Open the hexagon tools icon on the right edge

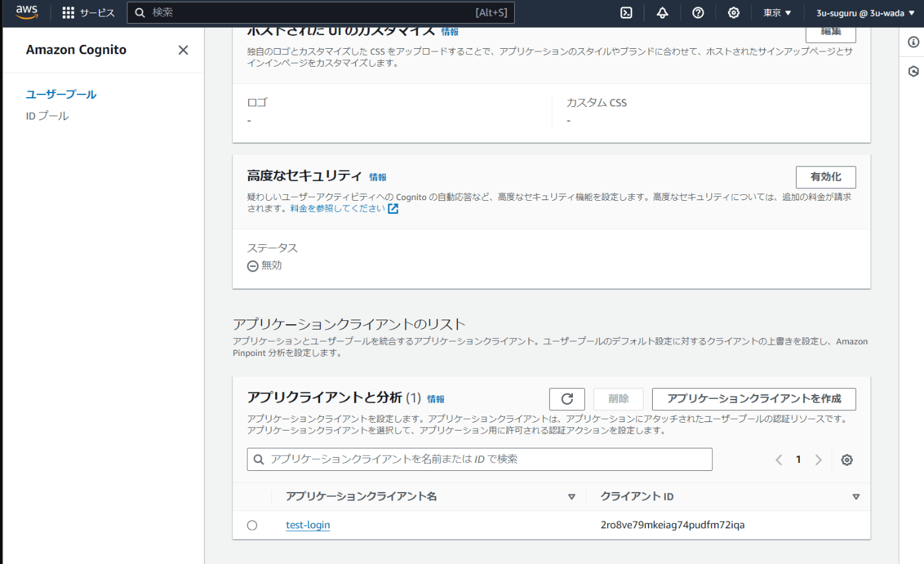pyautogui.click(x=913, y=71)
